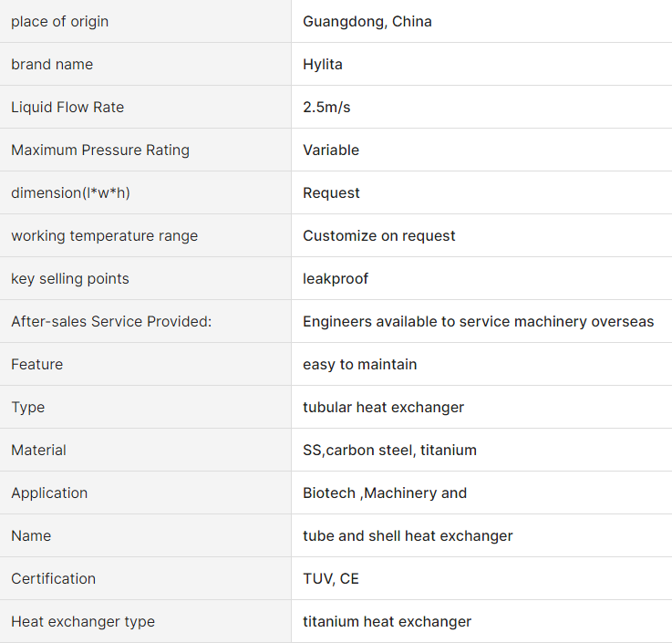Click the 'Heat exchanger type' label
This screenshot has width=672, height=643.
coord(83,621)
